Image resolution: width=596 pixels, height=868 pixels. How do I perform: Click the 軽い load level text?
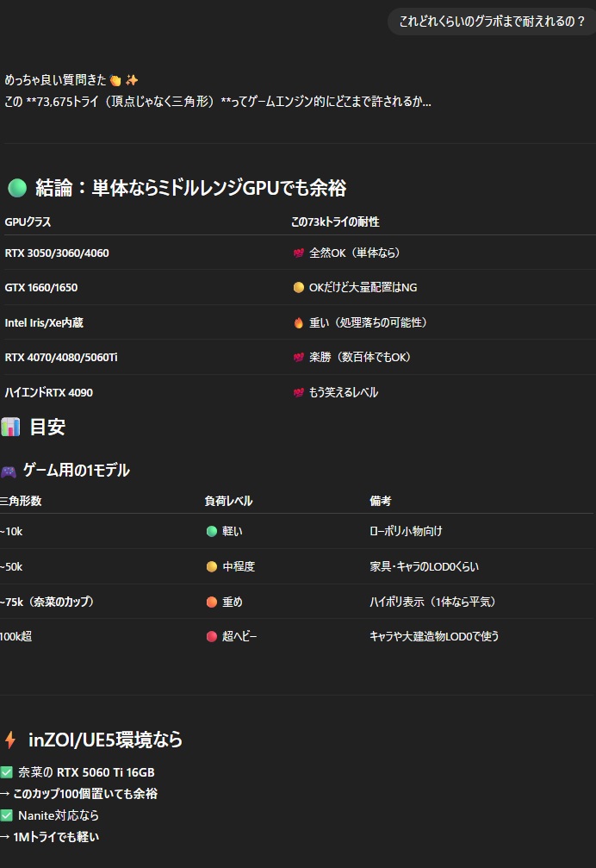click(x=233, y=532)
